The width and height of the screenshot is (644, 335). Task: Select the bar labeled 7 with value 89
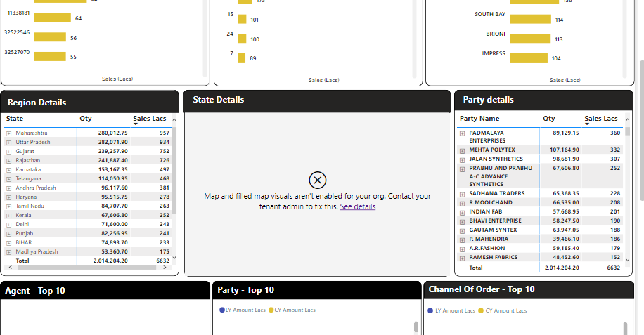(242, 58)
